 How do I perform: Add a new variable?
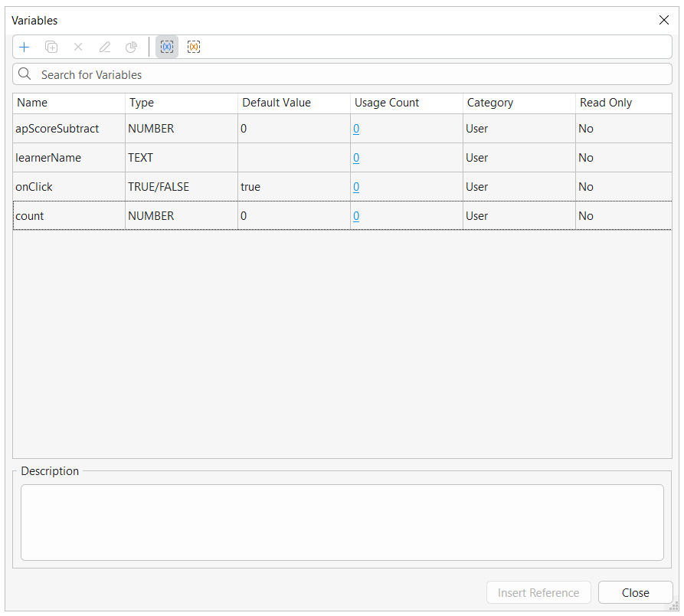click(24, 47)
